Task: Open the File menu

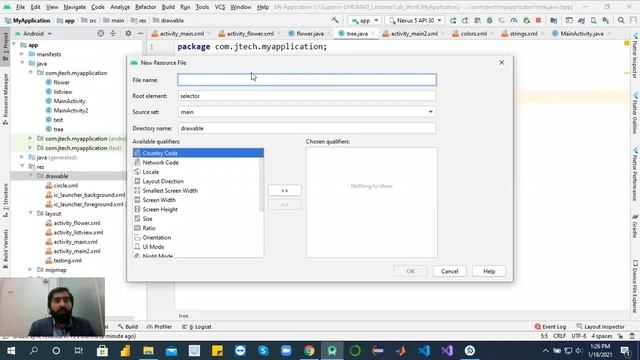Action: (x=20, y=7)
